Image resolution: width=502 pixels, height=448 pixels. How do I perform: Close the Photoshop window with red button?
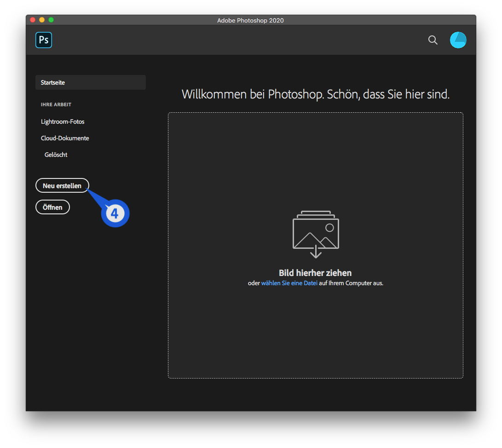(33, 20)
